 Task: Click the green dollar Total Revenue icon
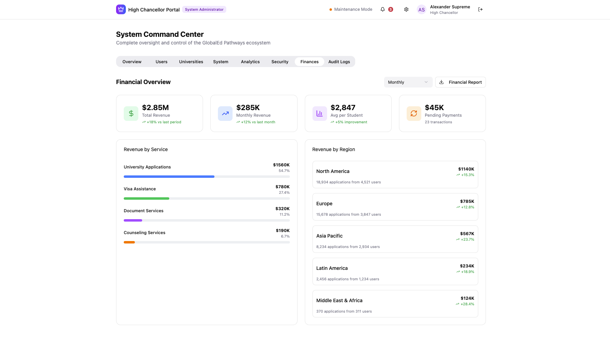point(131,114)
